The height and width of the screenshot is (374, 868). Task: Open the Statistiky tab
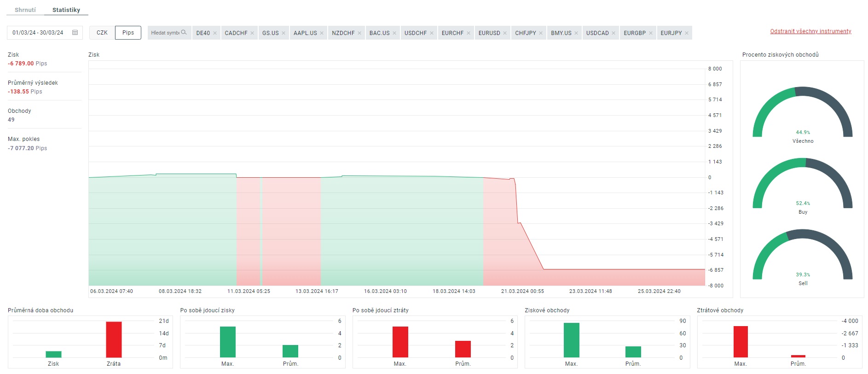tap(66, 10)
